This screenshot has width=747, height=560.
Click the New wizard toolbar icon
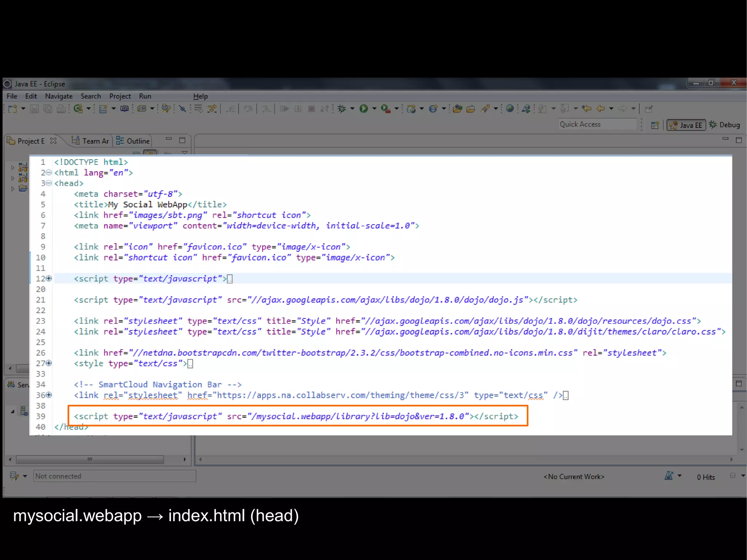point(13,109)
